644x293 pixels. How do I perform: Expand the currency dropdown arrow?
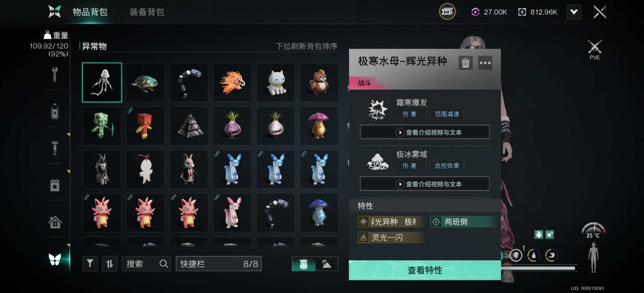[574, 12]
